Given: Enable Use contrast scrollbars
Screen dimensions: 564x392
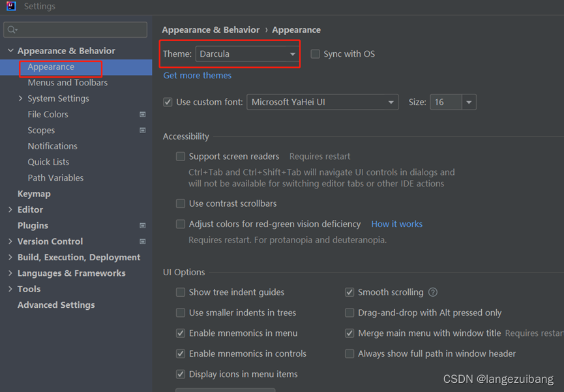Looking at the screenshot, I should pos(181,204).
